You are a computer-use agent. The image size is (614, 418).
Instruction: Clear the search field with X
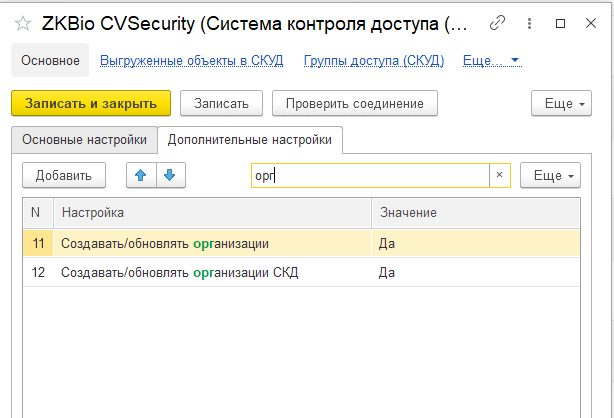(x=500, y=175)
